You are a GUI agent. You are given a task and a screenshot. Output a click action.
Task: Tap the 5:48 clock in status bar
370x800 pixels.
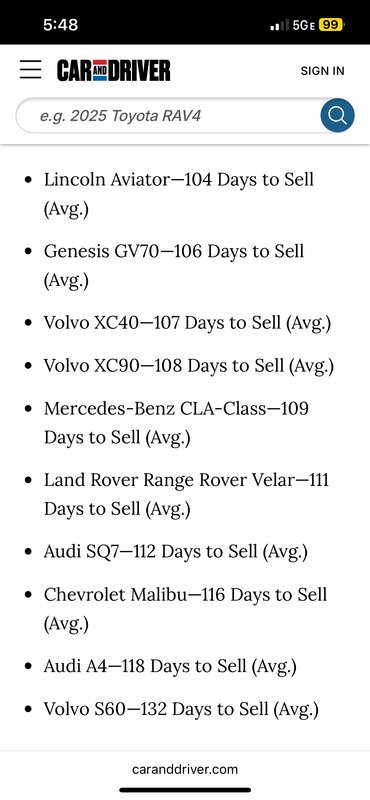(61, 24)
